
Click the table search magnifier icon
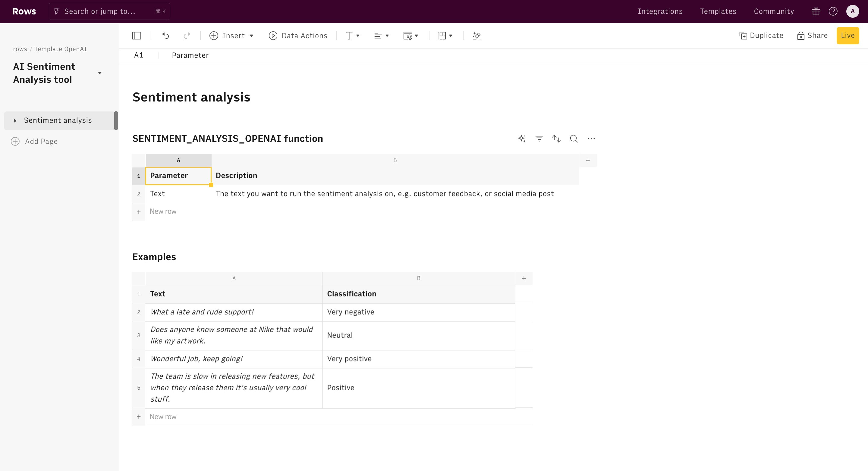pos(574,139)
